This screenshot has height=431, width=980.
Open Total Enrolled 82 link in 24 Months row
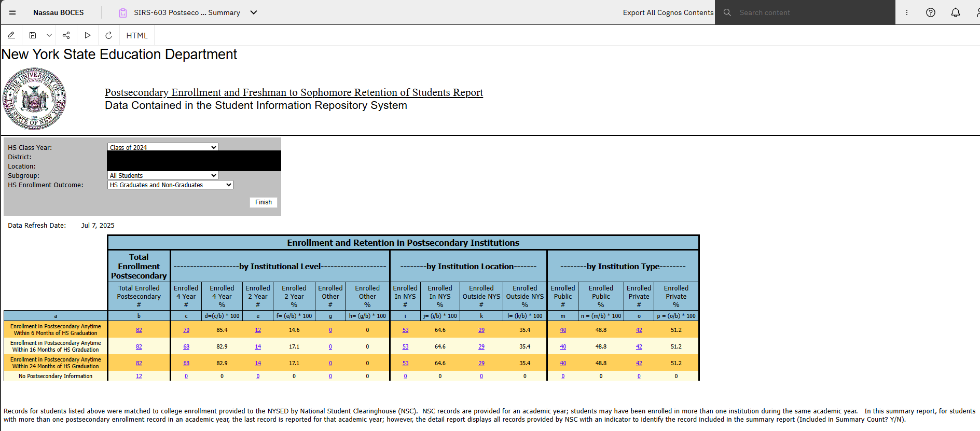[x=139, y=363]
